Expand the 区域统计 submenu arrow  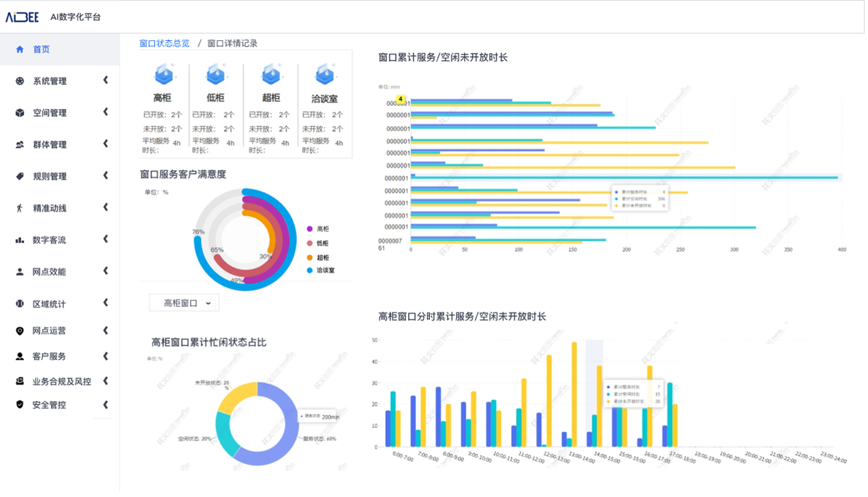pyautogui.click(x=106, y=303)
